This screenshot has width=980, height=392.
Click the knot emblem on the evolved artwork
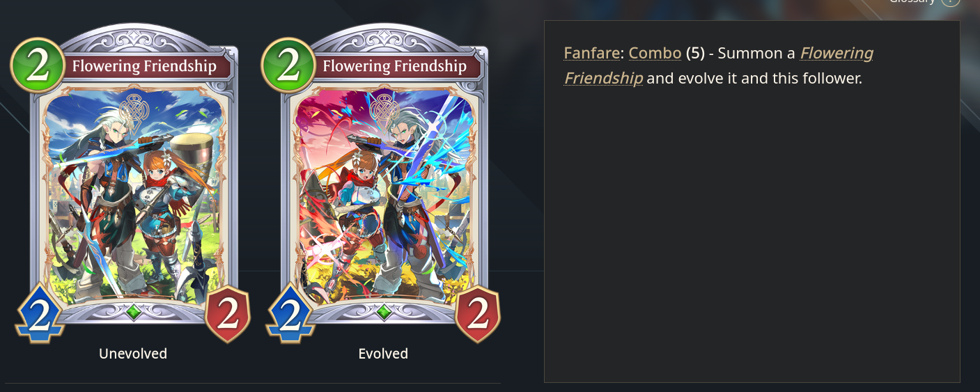pyautogui.click(x=384, y=109)
